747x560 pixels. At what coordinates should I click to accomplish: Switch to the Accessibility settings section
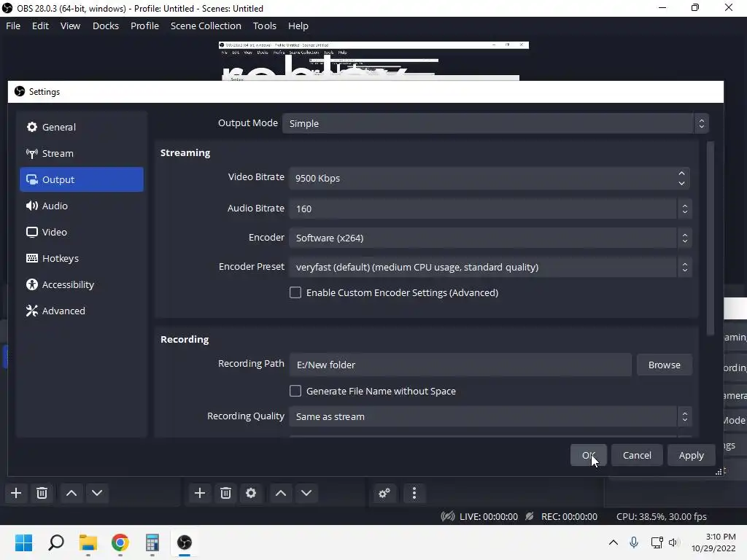point(82,284)
